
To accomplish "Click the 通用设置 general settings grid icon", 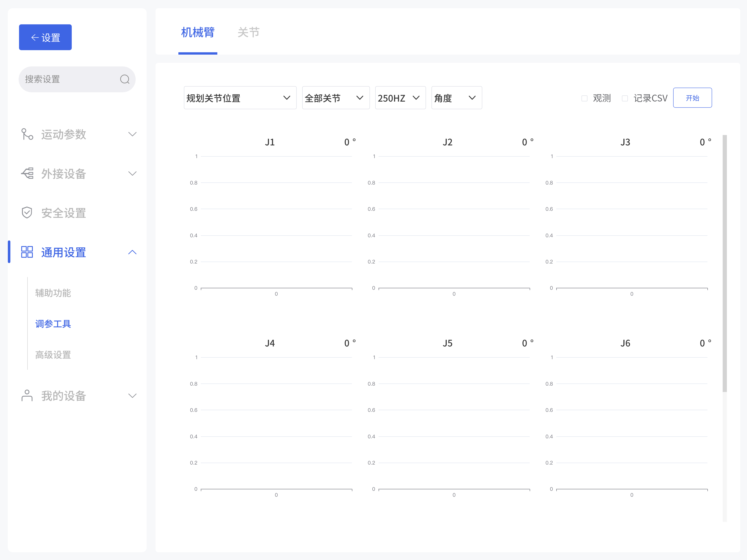I will (x=27, y=252).
